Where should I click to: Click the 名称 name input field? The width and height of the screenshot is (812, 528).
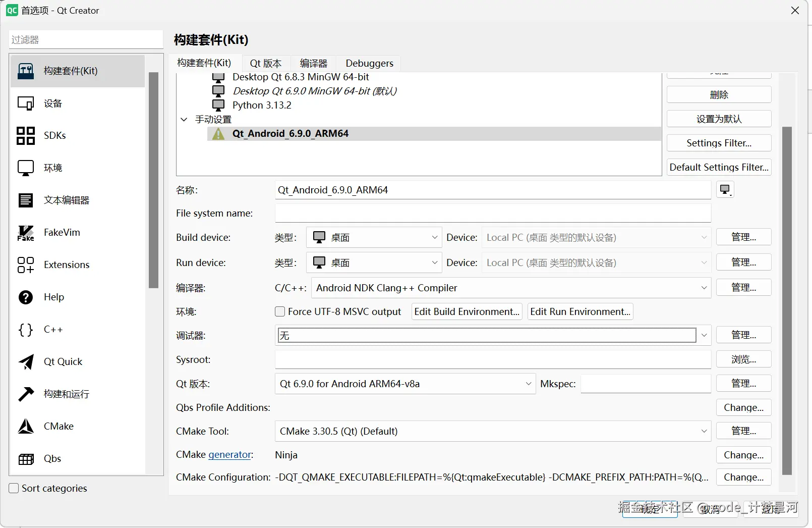pos(493,190)
